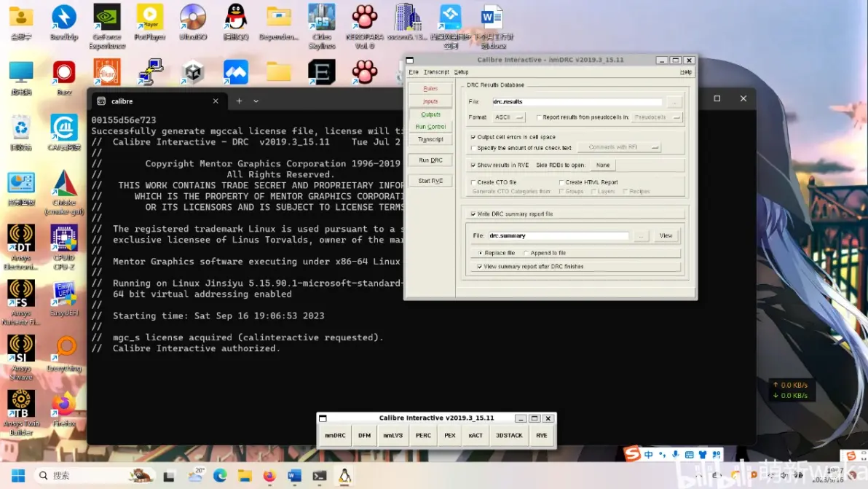The height and width of the screenshot is (489, 868).
Task: Click the None side RDBs button
Action: (603, 165)
